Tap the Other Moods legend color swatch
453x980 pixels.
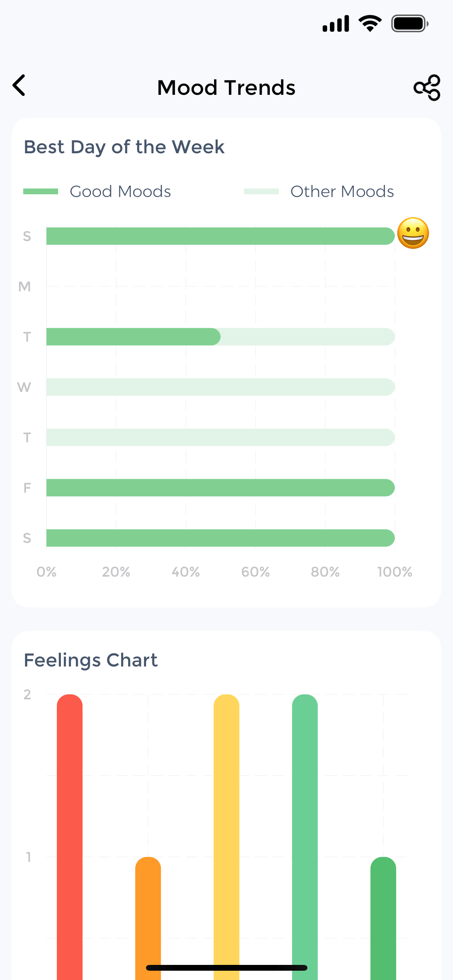click(x=261, y=191)
